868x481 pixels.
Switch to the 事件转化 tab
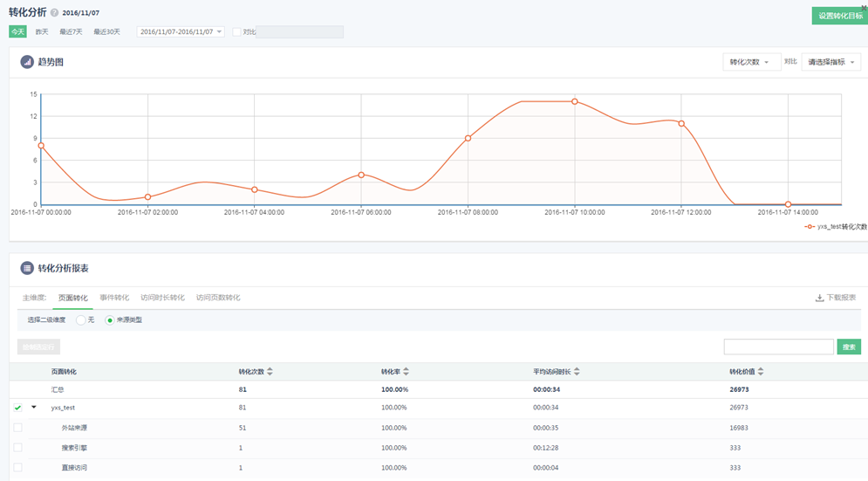coord(113,298)
